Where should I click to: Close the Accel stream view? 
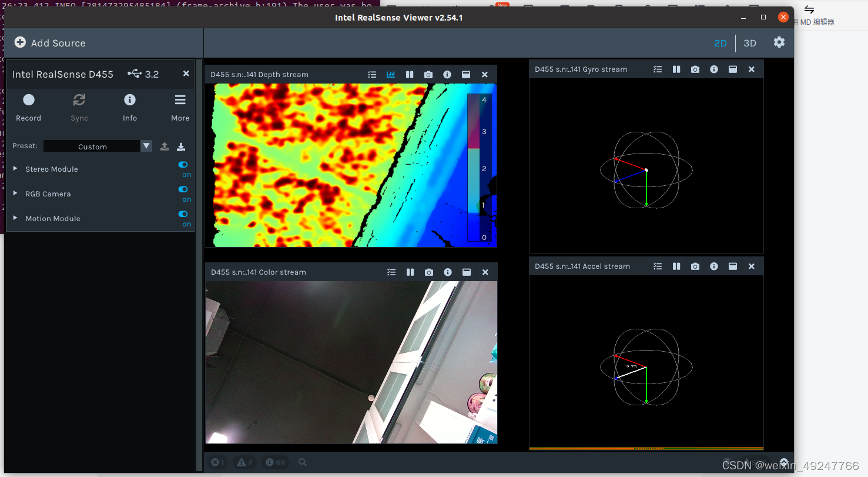[752, 266]
